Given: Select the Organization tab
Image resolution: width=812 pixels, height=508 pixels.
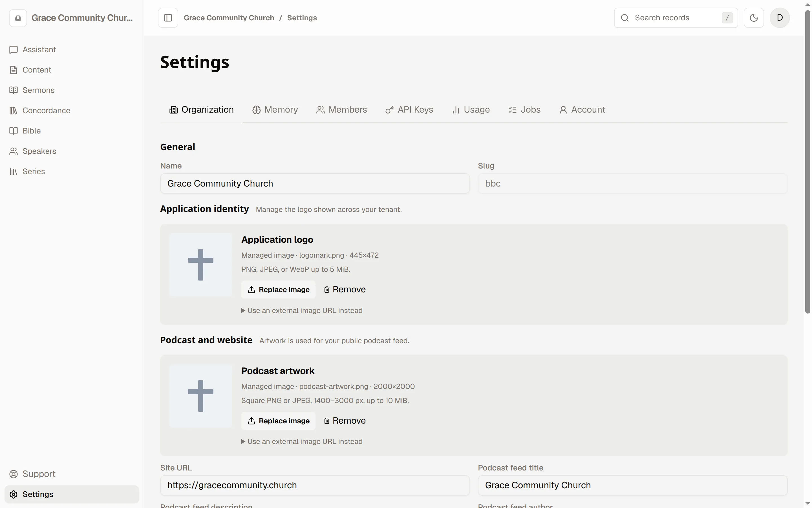Looking at the screenshot, I should [201, 110].
